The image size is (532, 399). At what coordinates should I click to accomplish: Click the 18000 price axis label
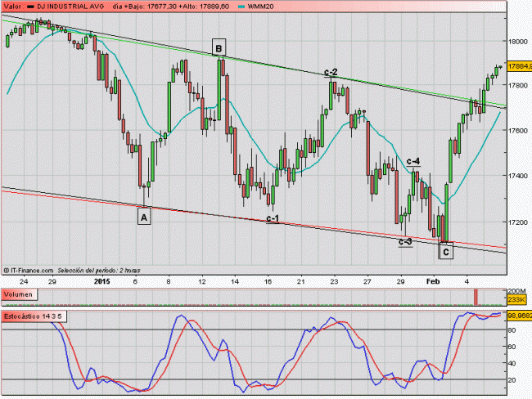518,42
